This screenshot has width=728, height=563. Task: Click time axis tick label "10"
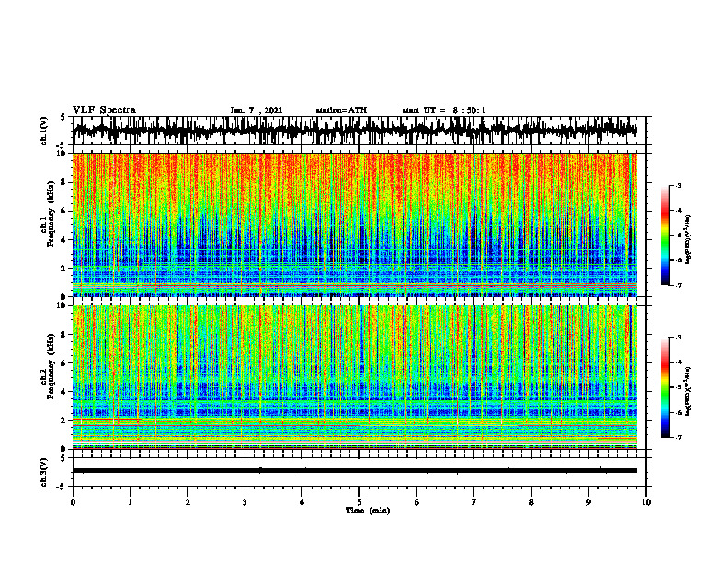point(646,502)
